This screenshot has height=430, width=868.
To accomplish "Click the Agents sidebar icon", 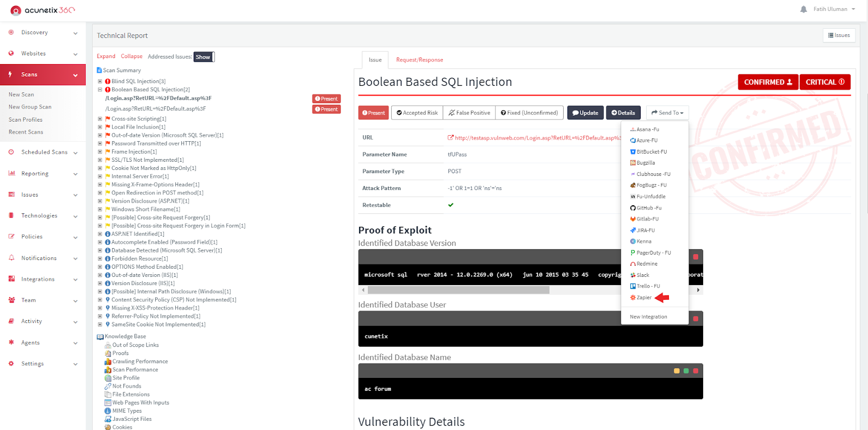I will (11, 343).
